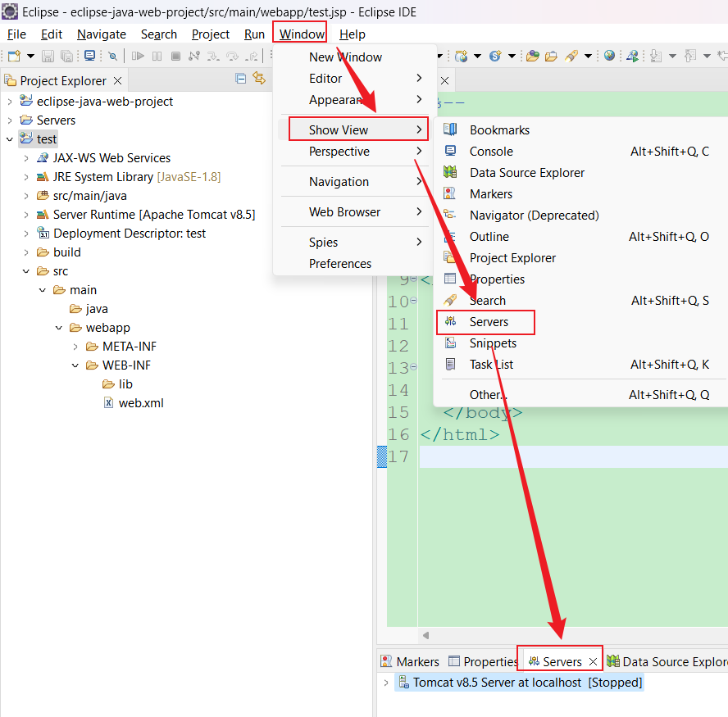The image size is (728, 717).
Task: Click the Window menu
Action: tap(302, 34)
